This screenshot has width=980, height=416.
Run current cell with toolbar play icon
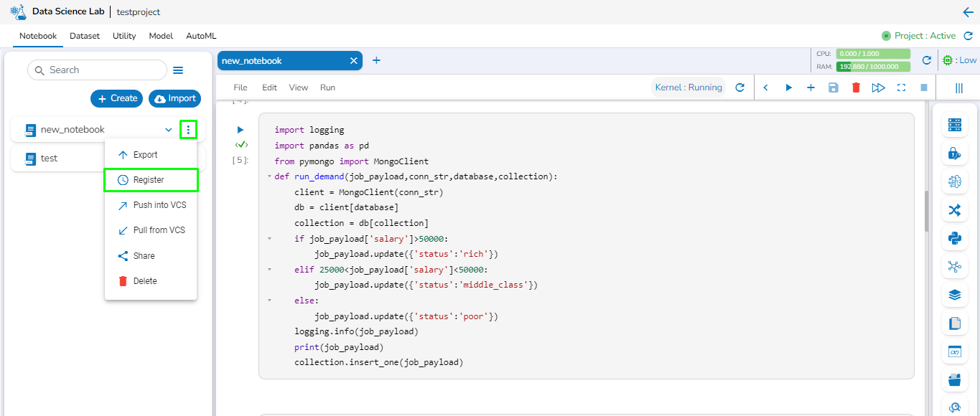pyautogui.click(x=788, y=88)
